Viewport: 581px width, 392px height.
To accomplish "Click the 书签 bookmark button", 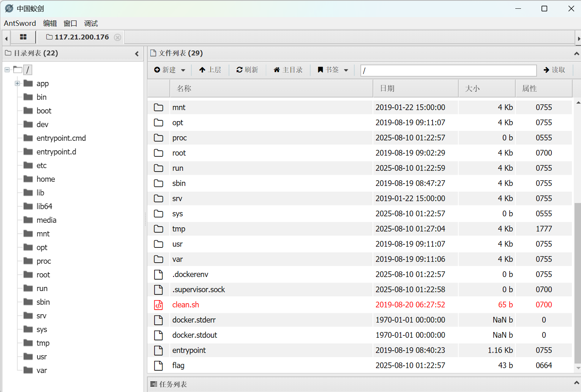I will (x=328, y=70).
